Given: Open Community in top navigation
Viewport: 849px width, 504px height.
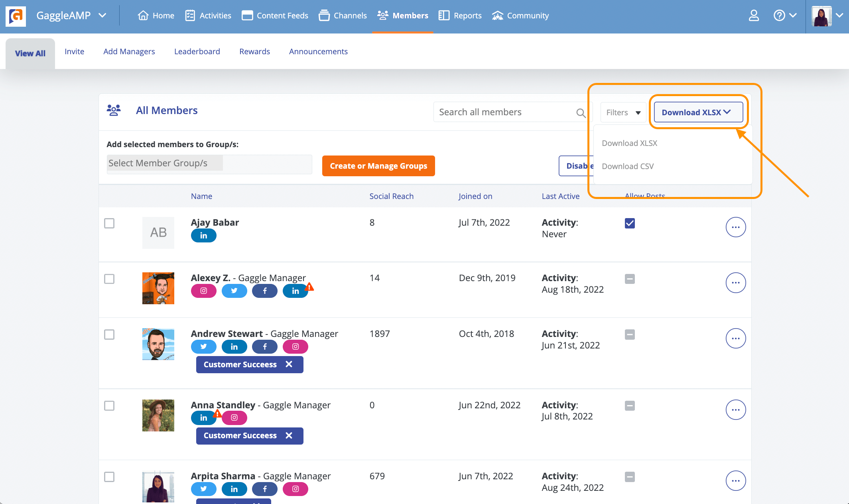Looking at the screenshot, I should [520, 16].
